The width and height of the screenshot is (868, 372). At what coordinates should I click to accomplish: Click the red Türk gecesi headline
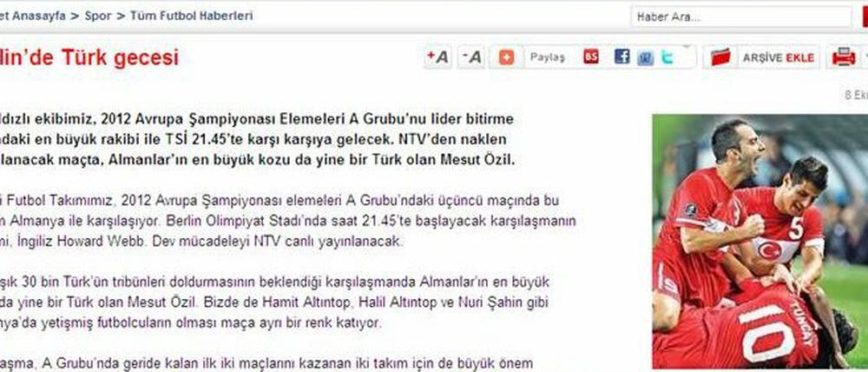coord(89,57)
